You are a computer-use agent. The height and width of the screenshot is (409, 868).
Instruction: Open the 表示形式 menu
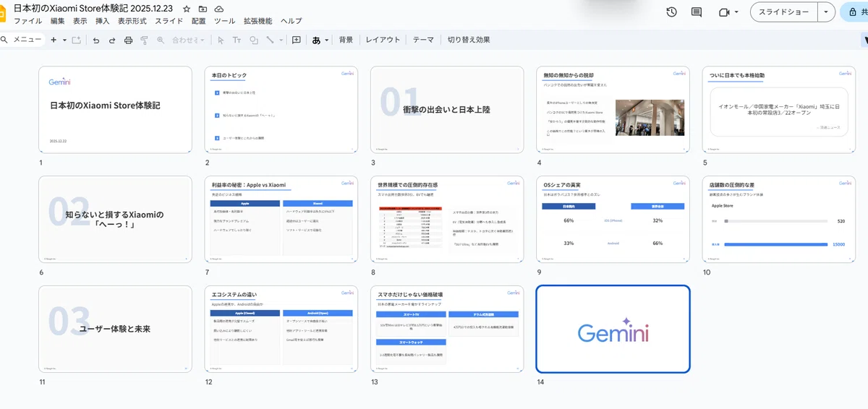tap(132, 21)
